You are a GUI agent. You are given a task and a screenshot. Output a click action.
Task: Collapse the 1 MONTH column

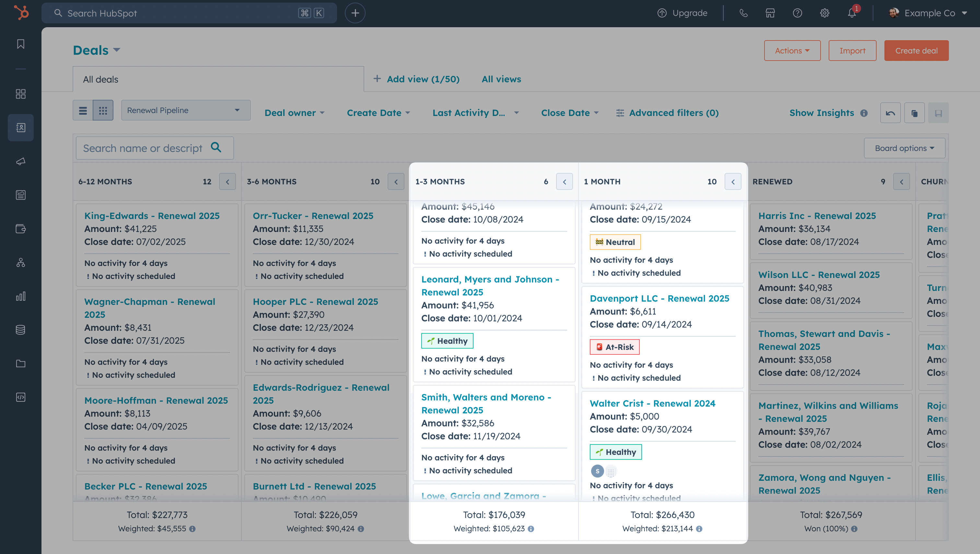pos(733,181)
